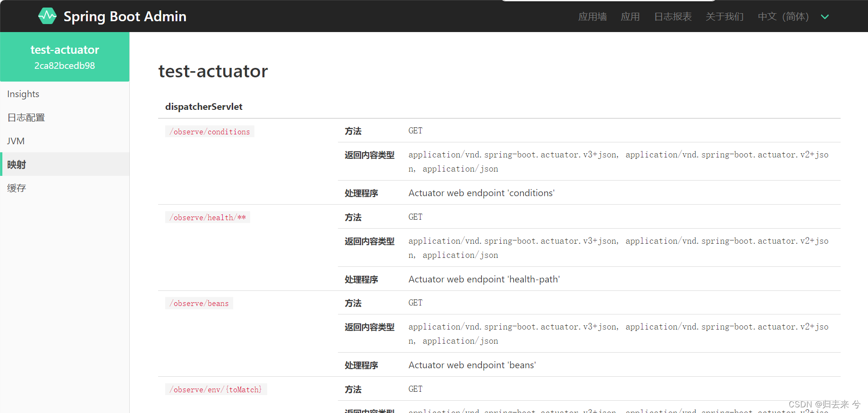
Task: Click the dispatcherServlet section heading
Action: point(204,107)
